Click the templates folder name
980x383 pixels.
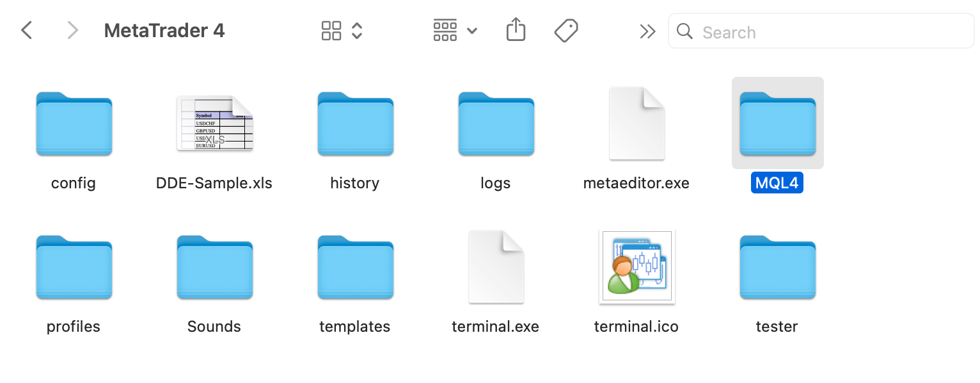355,327
